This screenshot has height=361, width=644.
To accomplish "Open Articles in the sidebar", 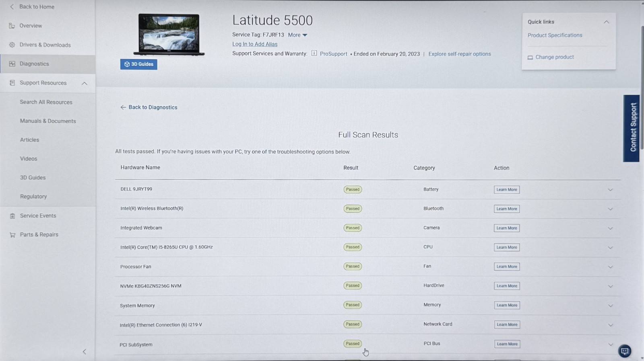I will coord(30,140).
